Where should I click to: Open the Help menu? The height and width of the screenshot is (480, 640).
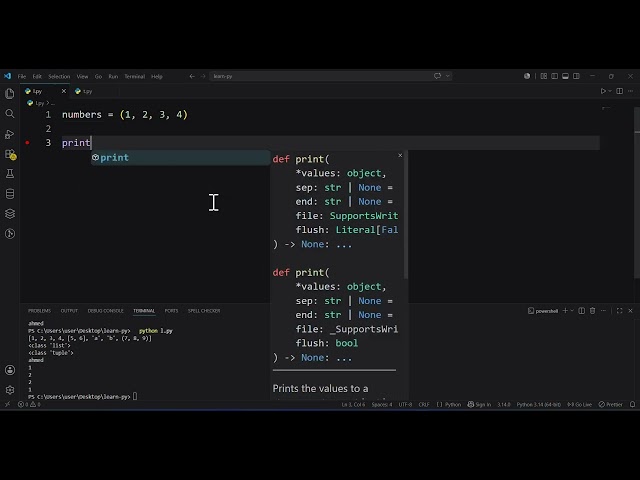point(157,76)
